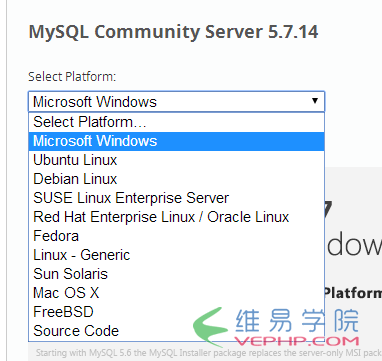Viewport: 382px width, 361px height.
Task: Choose Mac OS X platform
Action: pos(176,293)
